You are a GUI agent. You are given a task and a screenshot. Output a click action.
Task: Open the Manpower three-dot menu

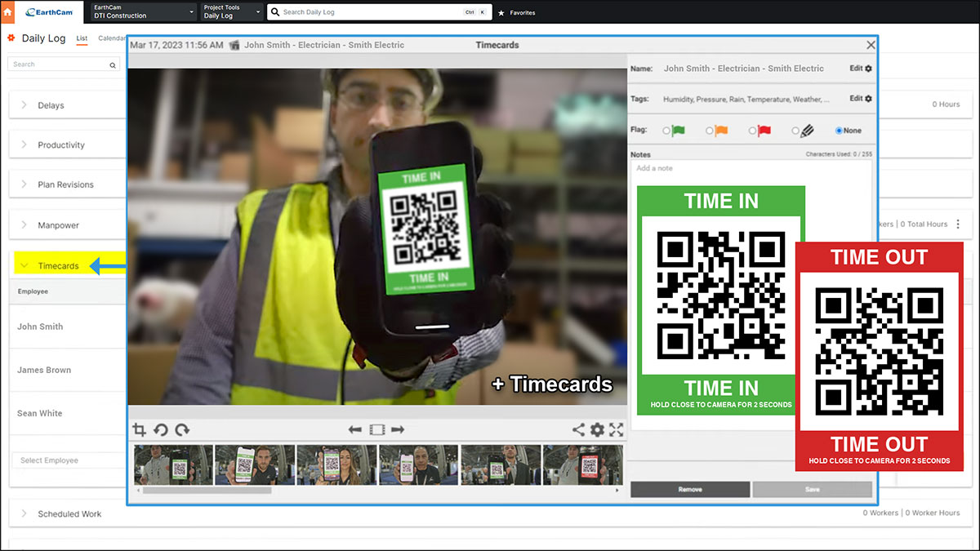click(x=958, y=224)
